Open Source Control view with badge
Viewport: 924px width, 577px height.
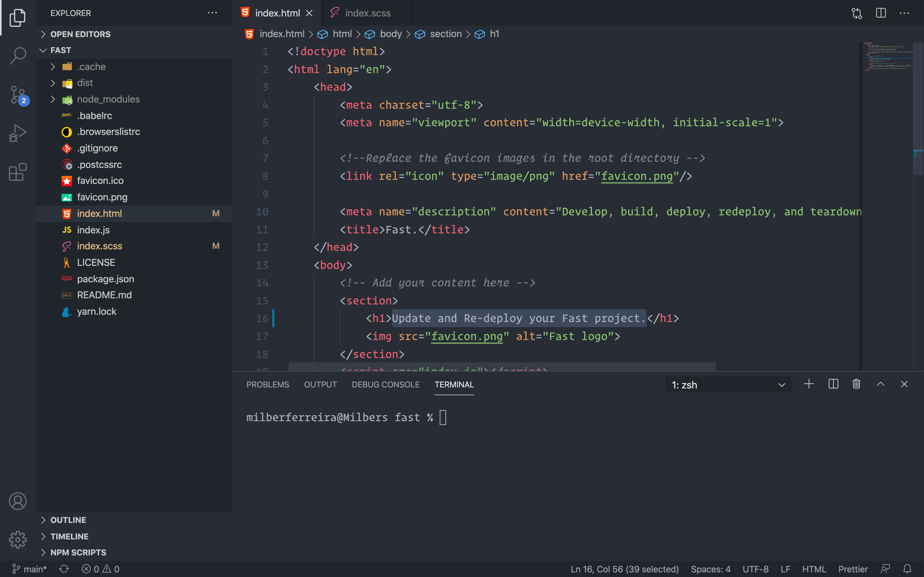[18, 95]
